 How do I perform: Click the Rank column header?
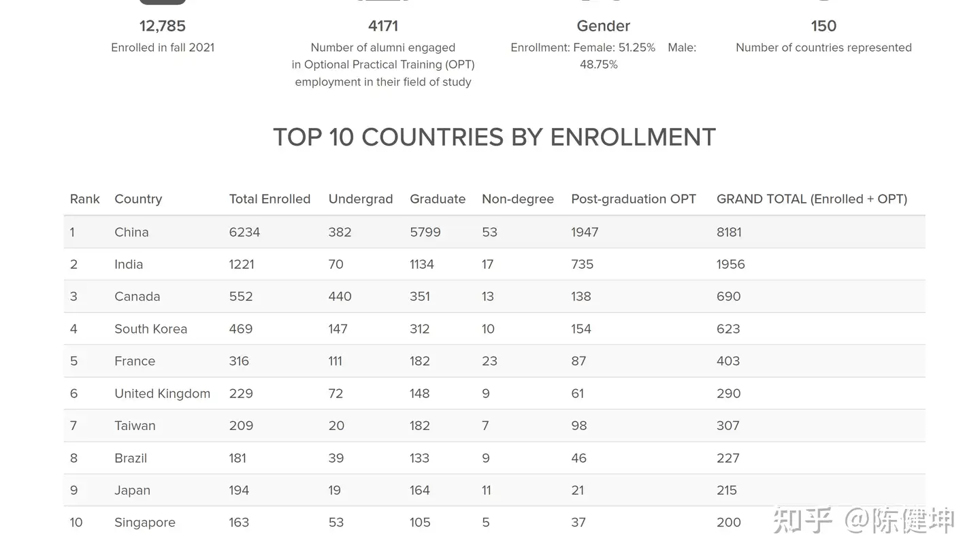tap(84, 199)
